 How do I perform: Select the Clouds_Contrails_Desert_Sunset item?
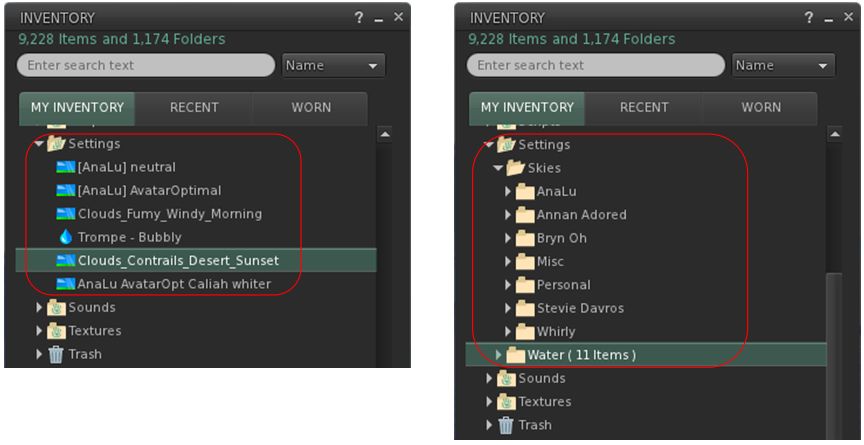click(x=178, y=261)
